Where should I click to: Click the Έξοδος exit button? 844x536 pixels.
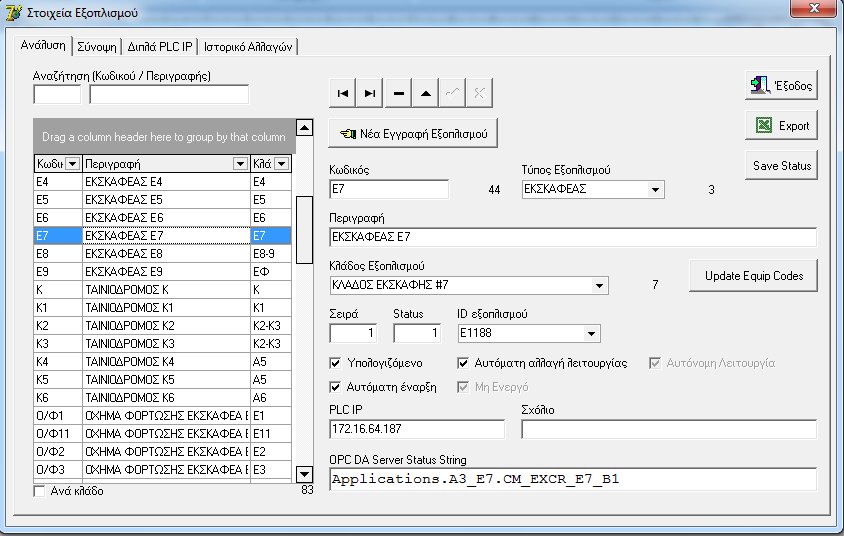pos(781,85)
